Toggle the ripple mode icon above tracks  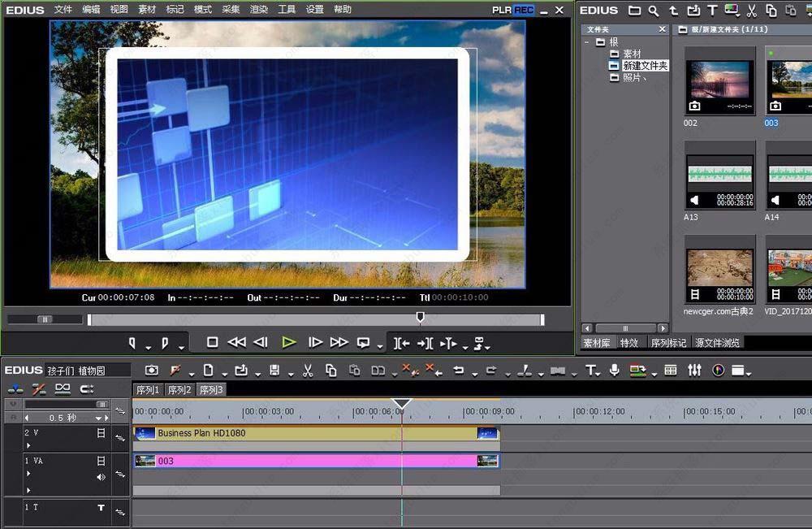39,389
